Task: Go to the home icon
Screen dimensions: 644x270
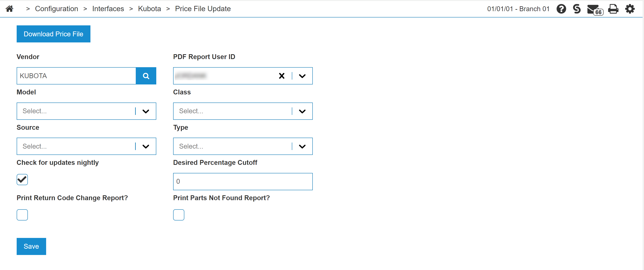Action: [10, 9]
